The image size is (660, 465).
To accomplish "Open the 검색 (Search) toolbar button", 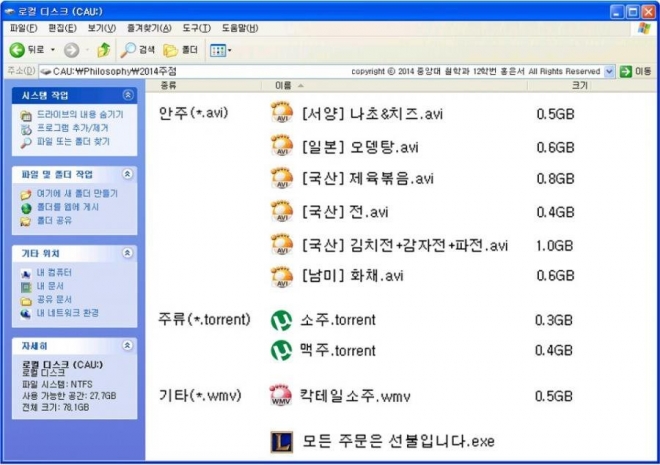I will tap(137, 49).
